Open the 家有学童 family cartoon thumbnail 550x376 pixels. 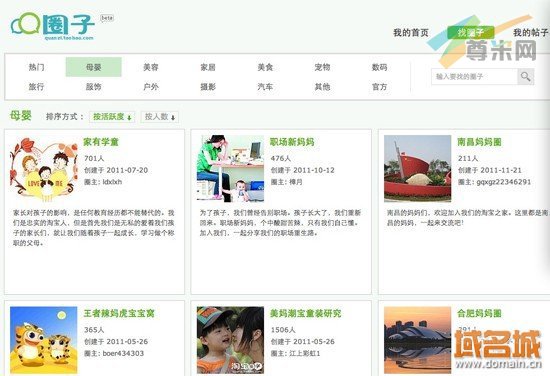click(x=44, y=169)
